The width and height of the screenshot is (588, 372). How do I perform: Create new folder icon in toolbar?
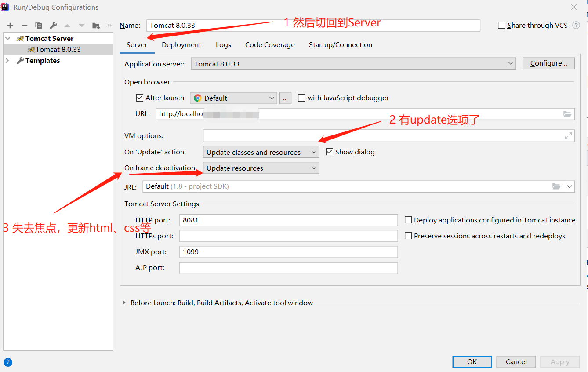tap(96, 26)
